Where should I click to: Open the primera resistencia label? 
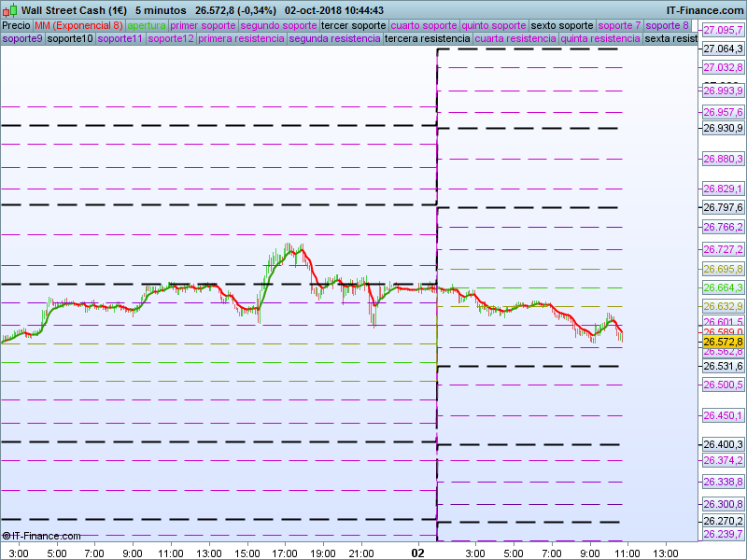coord(241,38)
